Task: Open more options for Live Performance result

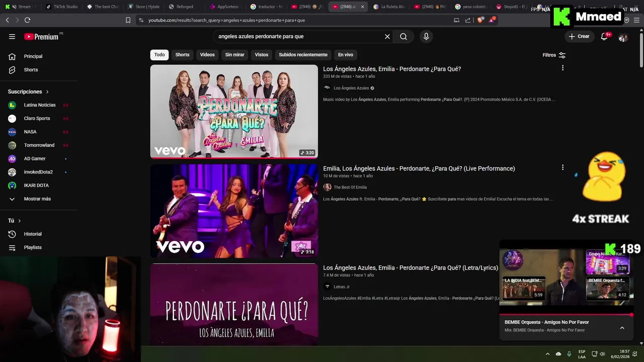Action: click(562, 167)
